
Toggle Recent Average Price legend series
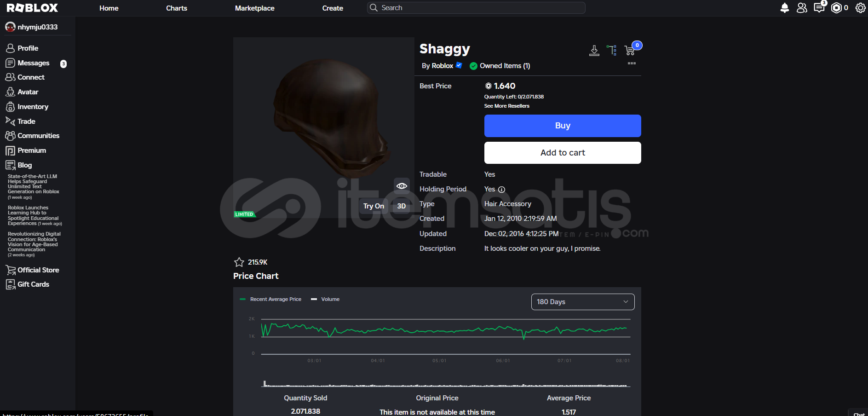click(270, 299)
